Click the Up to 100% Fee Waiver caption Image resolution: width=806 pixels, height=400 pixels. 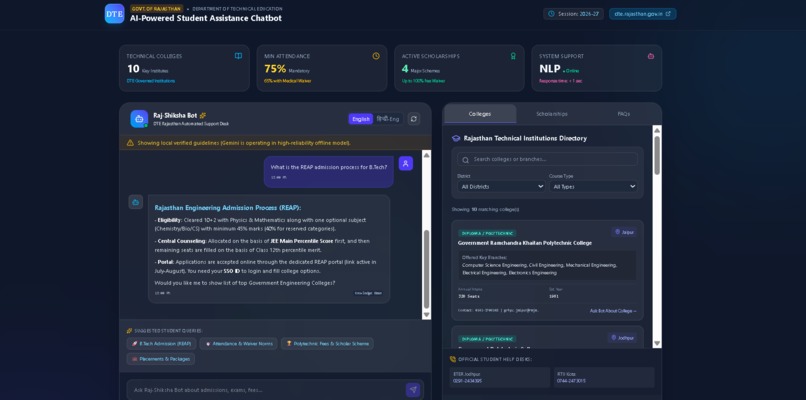tap(424, 81)
